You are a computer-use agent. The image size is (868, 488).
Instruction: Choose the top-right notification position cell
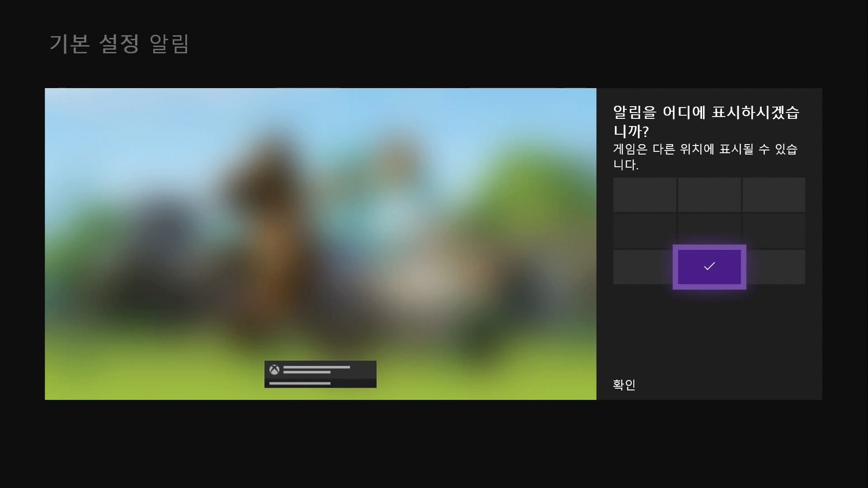click(x=774, y=195)
